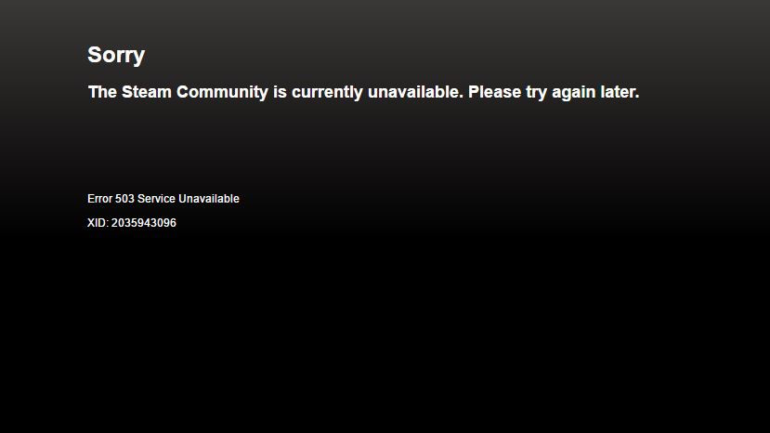
Task: Click the "The Steam Community is currently unavailable" sentence
Action: point(275,92)
